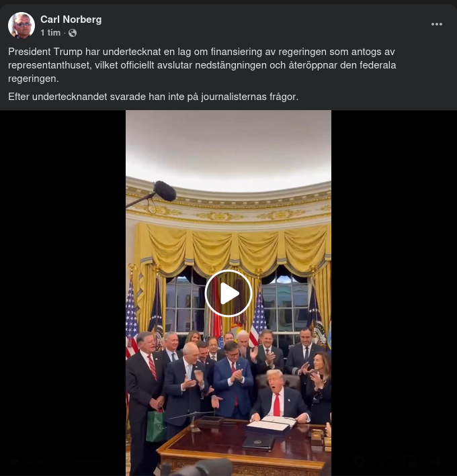The width and height of the screenshot is (457, 476).
Task: Enable picture-in-picture mode icon
Action: click(409, 461)
